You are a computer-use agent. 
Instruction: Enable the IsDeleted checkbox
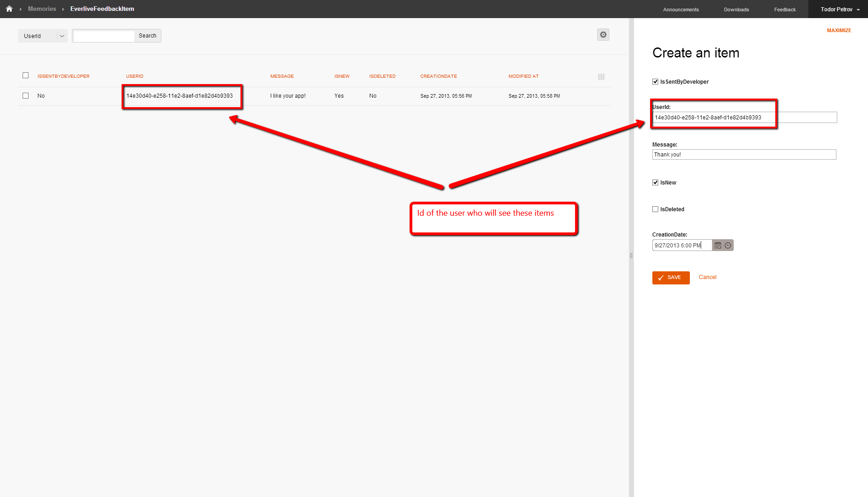[x=655, y=209]
